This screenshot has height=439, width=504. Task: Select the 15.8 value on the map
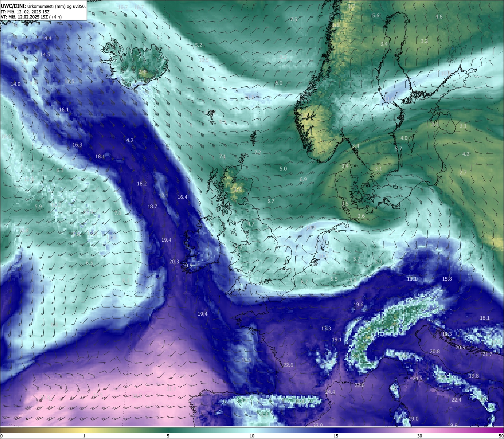tap(447, 279)
